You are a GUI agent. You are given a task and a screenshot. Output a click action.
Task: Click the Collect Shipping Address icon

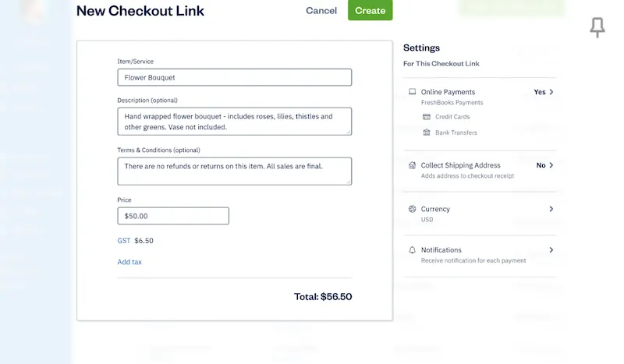413,165
